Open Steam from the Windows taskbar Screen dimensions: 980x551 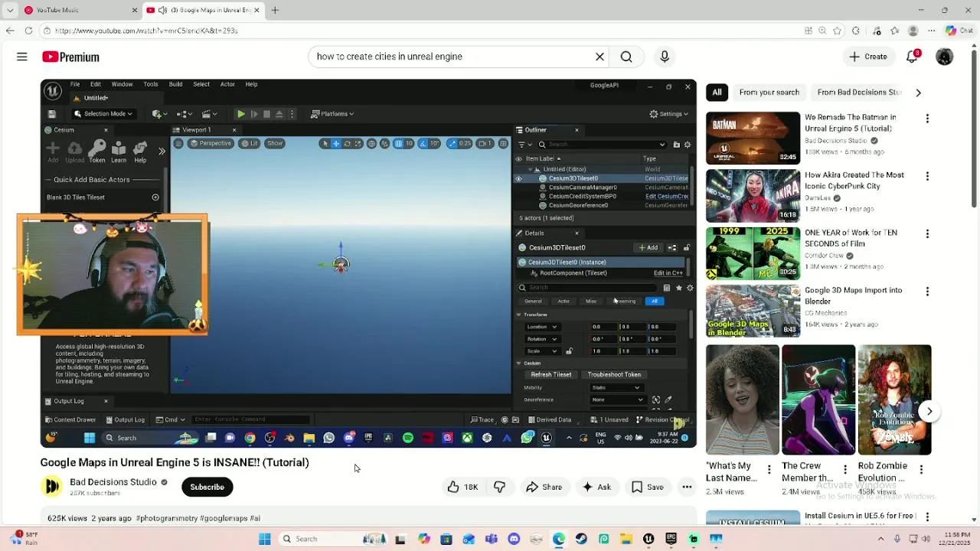(x=581, y=539)
